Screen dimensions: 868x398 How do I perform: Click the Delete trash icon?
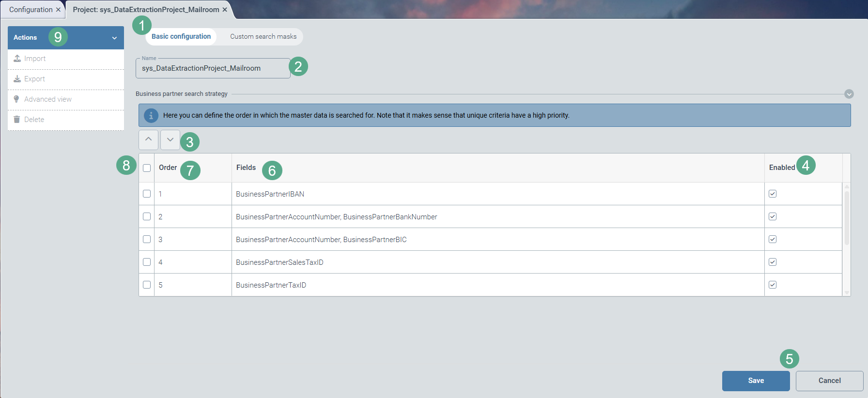[17, 120]
